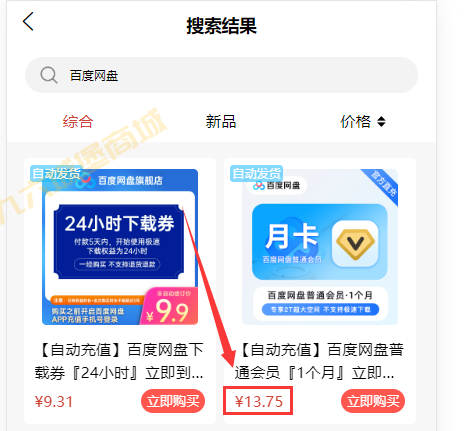This screenshot has width=465, height=431.
Task: Open the 月卡 普通会员 product image
Action: (320, 247)
